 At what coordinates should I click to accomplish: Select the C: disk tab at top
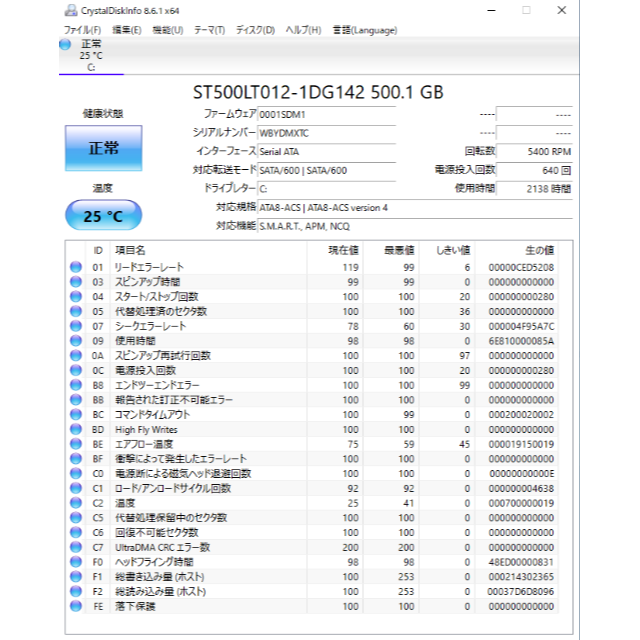click(x=91, y=56)
